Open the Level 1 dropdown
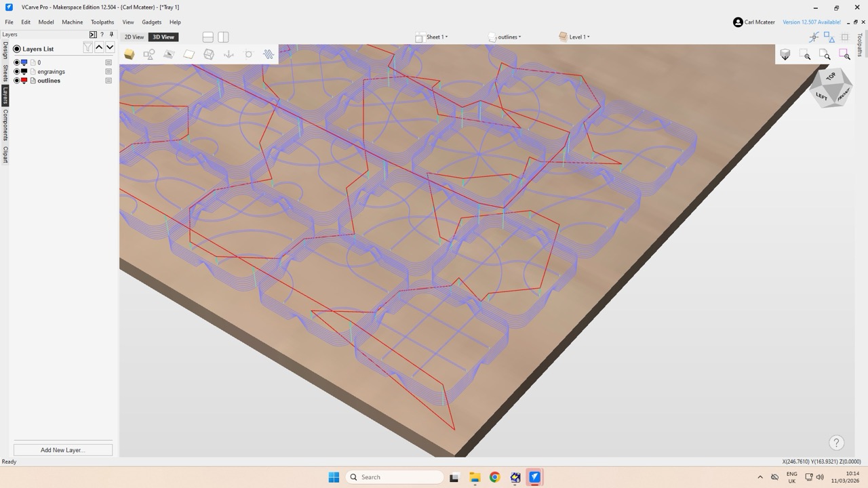The image size is (868, 488). 574,37
